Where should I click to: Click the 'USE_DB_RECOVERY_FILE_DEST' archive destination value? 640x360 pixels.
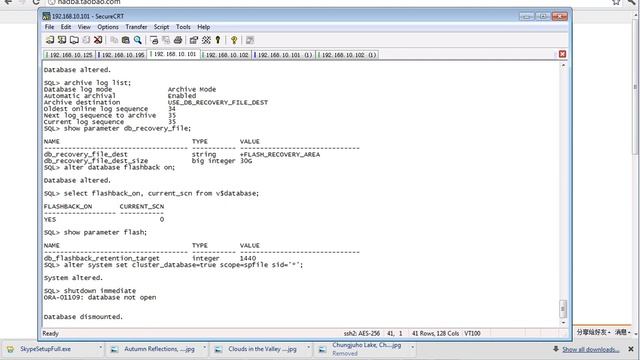click(x=218, y=102)
